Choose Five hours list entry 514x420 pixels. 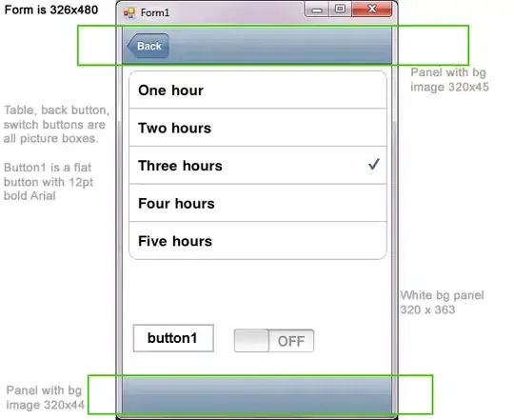point(258,241)
